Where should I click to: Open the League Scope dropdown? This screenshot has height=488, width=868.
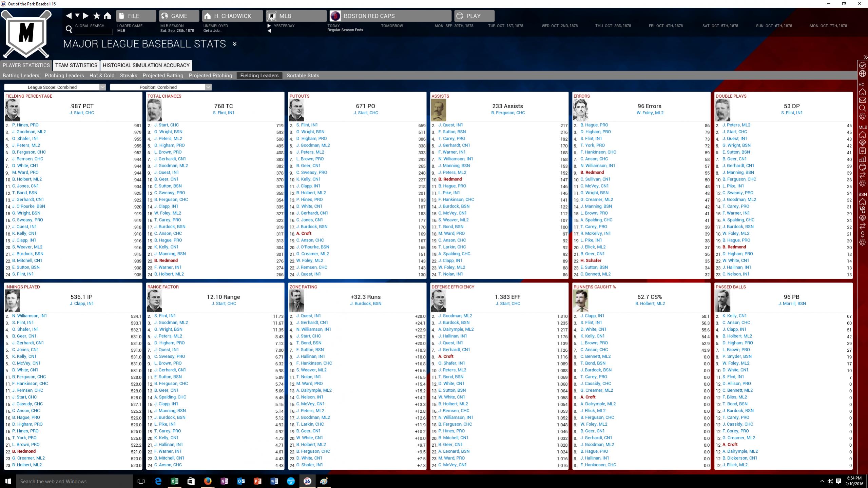coord(55,87)
